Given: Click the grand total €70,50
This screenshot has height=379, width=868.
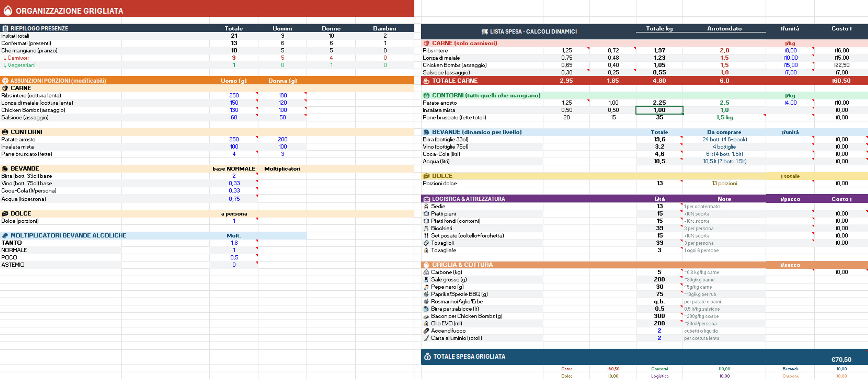Looking at the screenshot, I should pyautogui.click(x=841, y=360).
